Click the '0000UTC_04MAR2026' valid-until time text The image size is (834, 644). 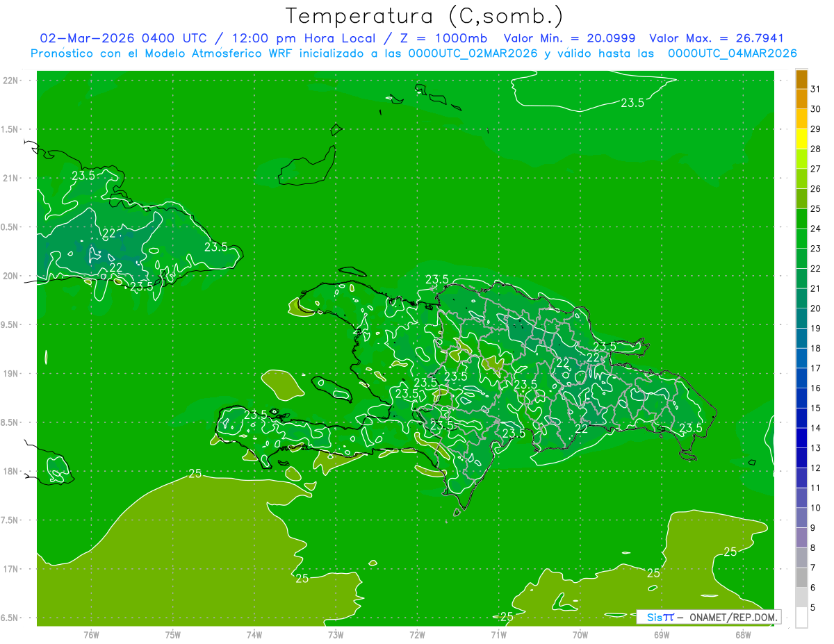(732, 53)
